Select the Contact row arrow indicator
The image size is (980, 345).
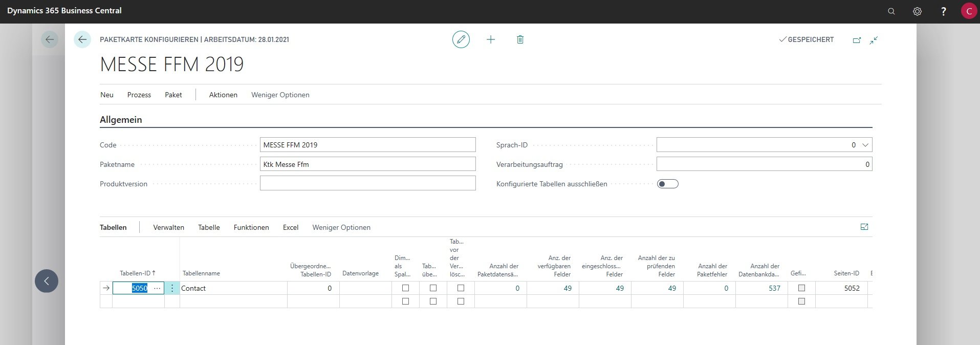click(106, 288)
